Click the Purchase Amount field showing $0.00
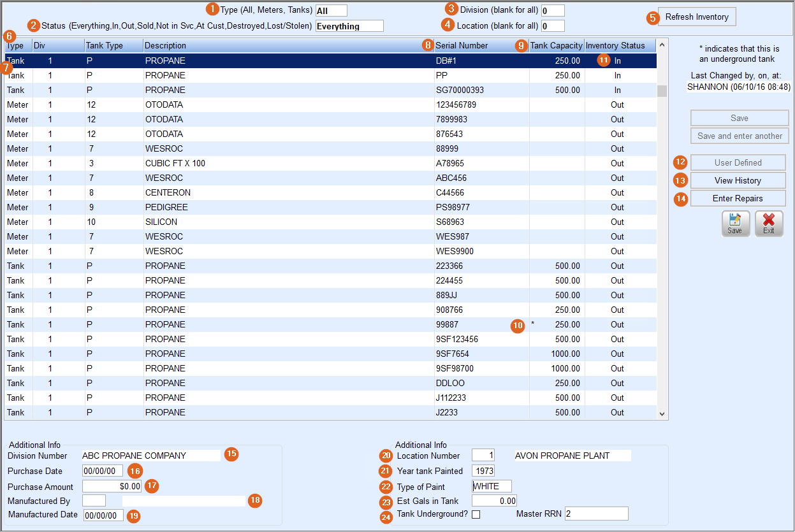This screenshot has width=795, height=532. click(112, 486)
